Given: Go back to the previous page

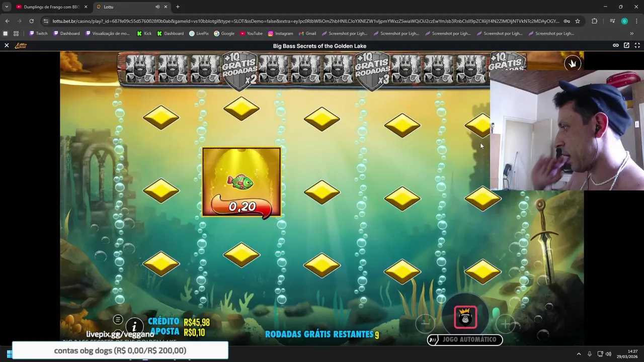Looking at the screenshot, I should tap(7, 21).
